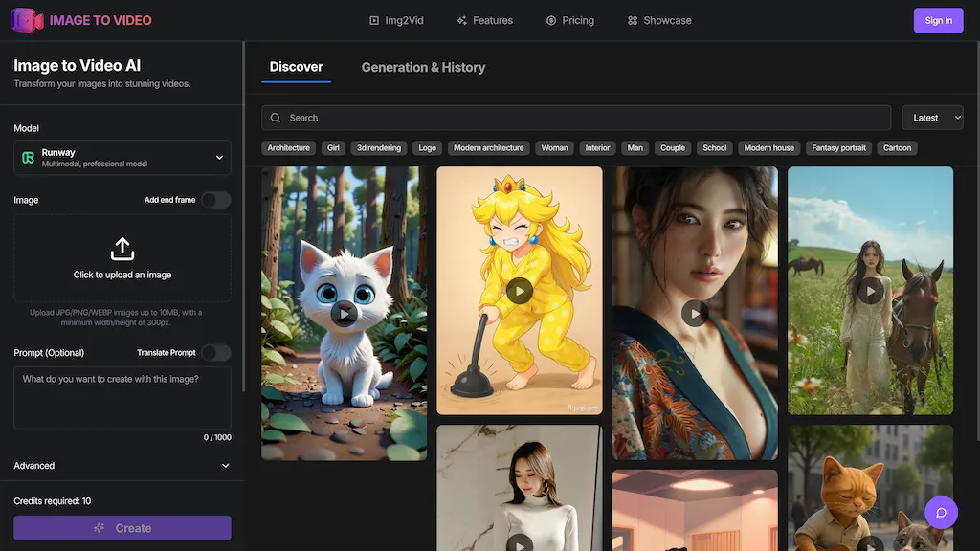Open the Runway model dropdown

click(122, 158)
